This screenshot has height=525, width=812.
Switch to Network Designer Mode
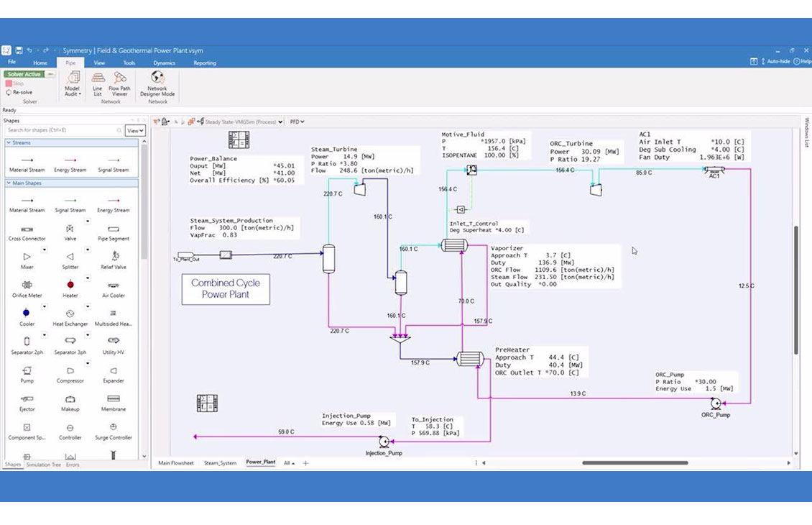(157, 84)
